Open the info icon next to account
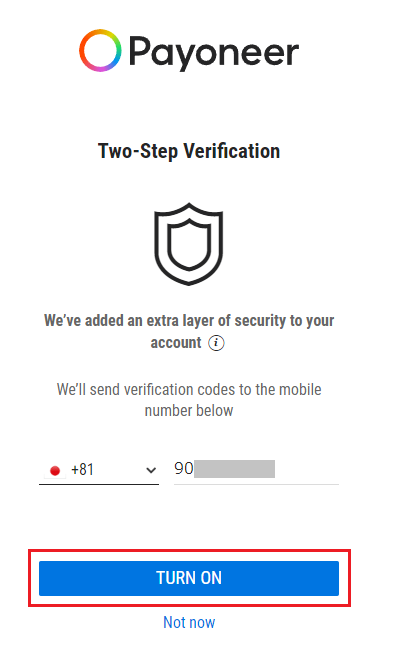Image resolution: width=398 pixels, height=661 pixels. click(x=216, y=343)
